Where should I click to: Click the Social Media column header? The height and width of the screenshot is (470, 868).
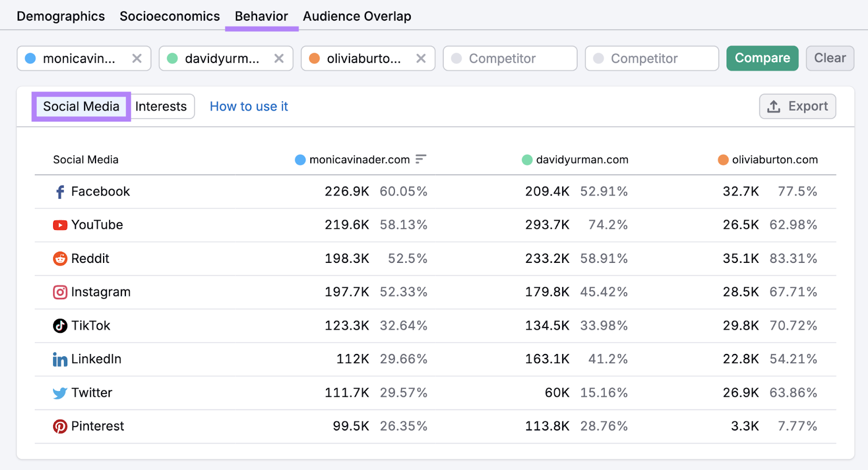click(x=86, y=159)
